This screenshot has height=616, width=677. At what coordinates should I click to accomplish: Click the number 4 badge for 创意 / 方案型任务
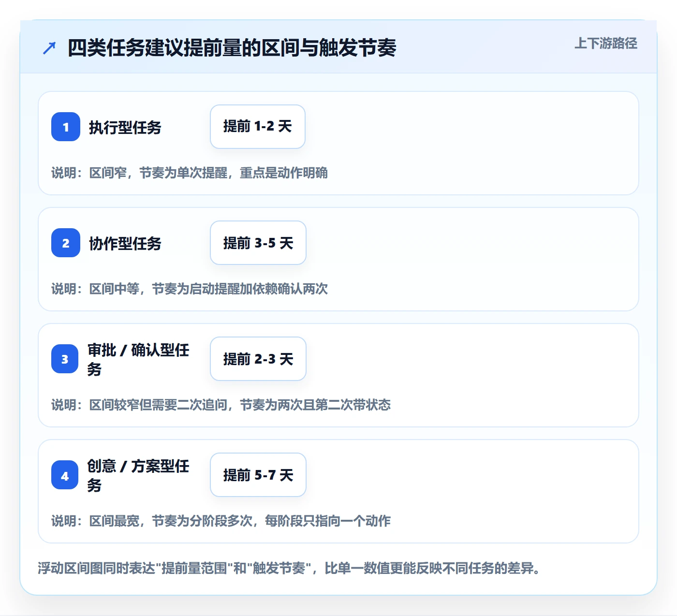[x=65, y=475]
